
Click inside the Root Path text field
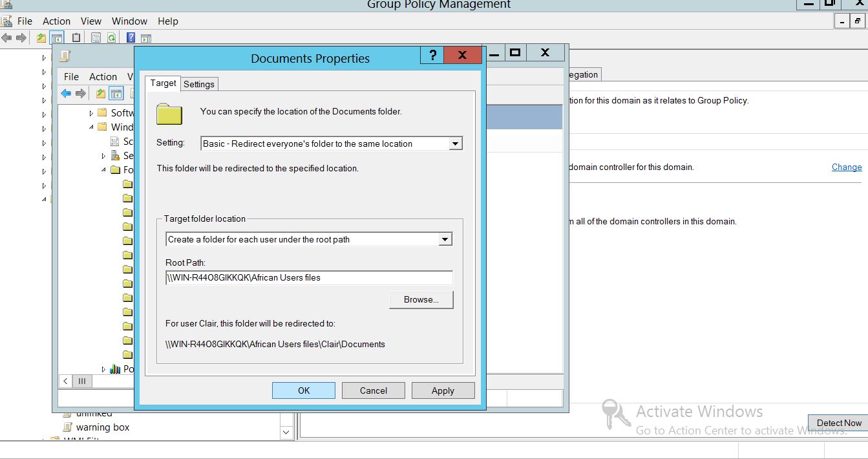point(309,278)
